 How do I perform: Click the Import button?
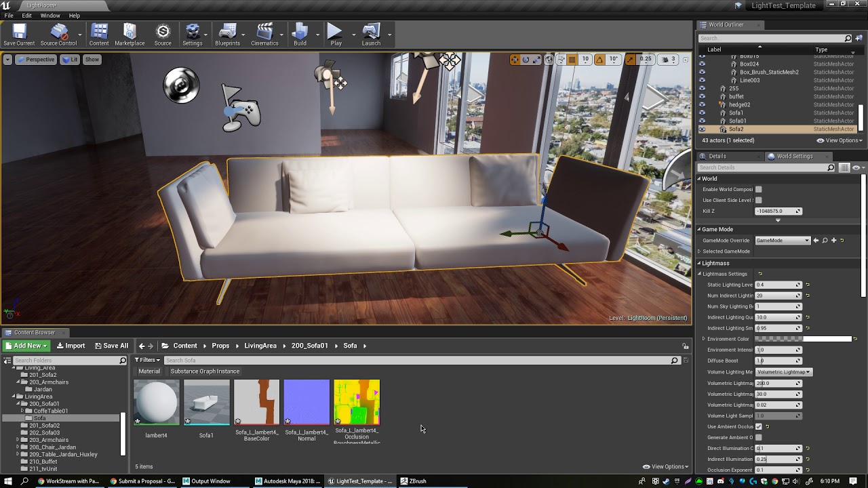click(x=71, y=346)
